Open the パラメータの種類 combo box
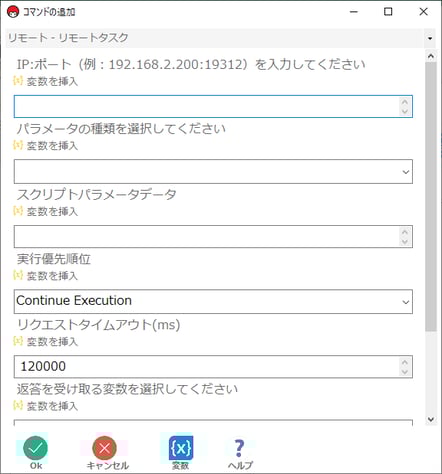 [213, 171]
